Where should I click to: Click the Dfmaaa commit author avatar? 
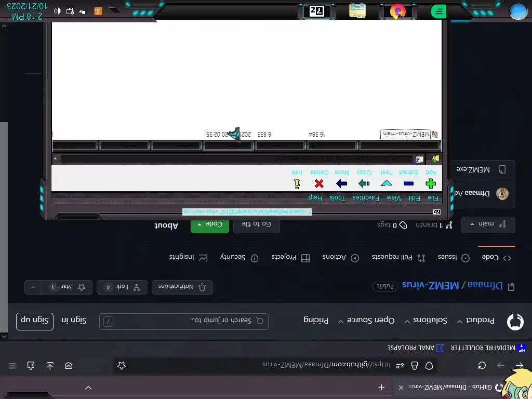502,194
